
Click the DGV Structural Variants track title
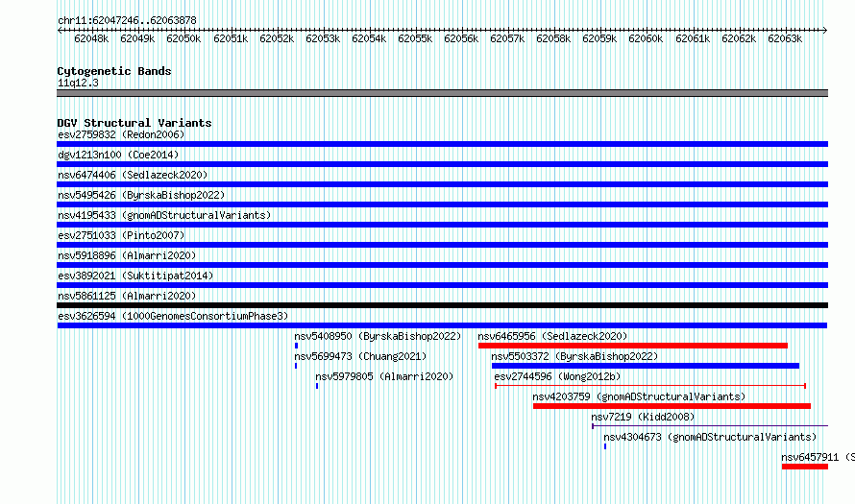(x=134, y=123)
